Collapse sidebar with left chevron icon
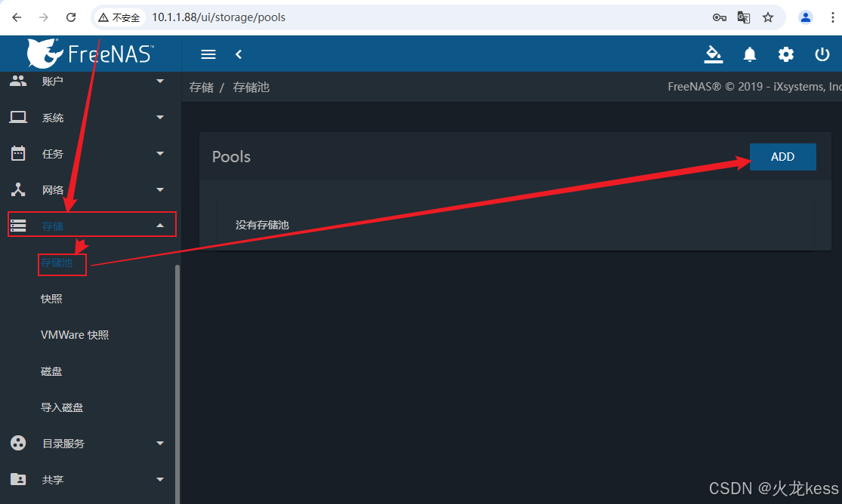 (239, 54)
